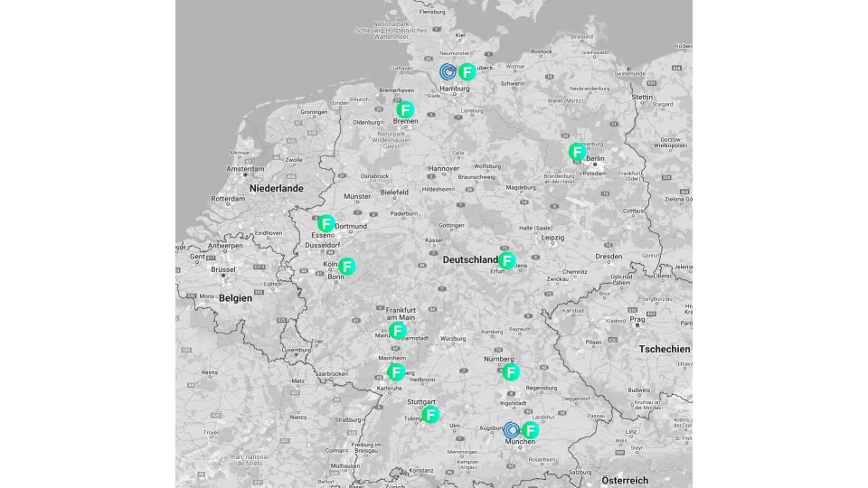Click the F marker at Frankfurt am Main
Screen dimensions: 868x488
398,331
